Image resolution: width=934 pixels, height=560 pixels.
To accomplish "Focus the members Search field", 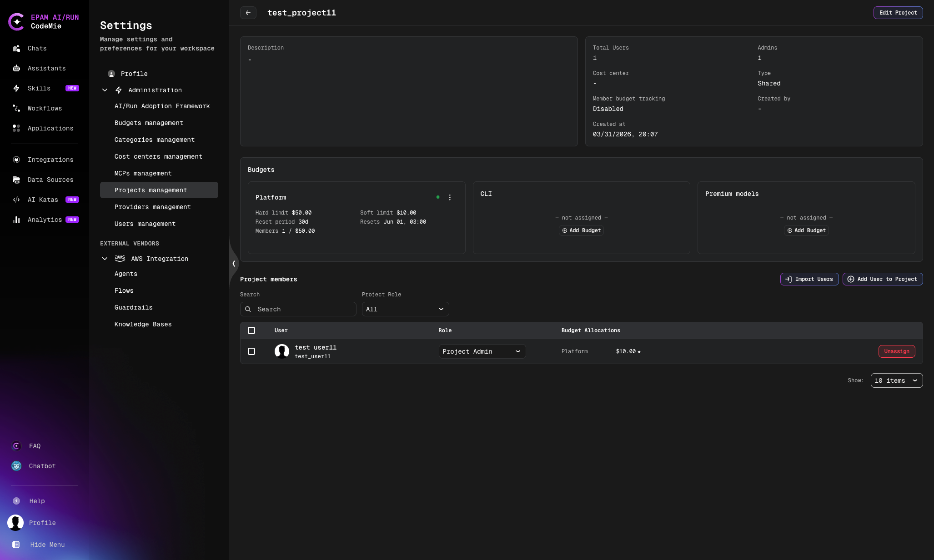I will click(x=298, y=309).
